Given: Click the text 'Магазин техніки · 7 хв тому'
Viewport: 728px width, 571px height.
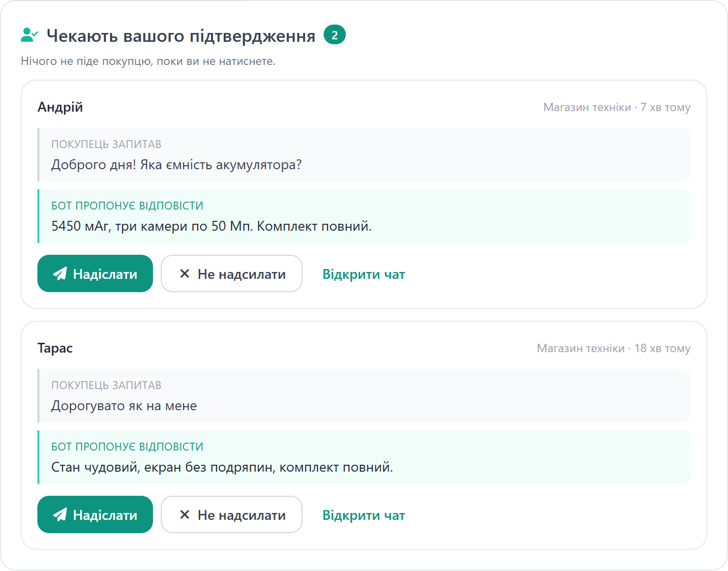Looking at the screenshot, I should coord(617,107).
